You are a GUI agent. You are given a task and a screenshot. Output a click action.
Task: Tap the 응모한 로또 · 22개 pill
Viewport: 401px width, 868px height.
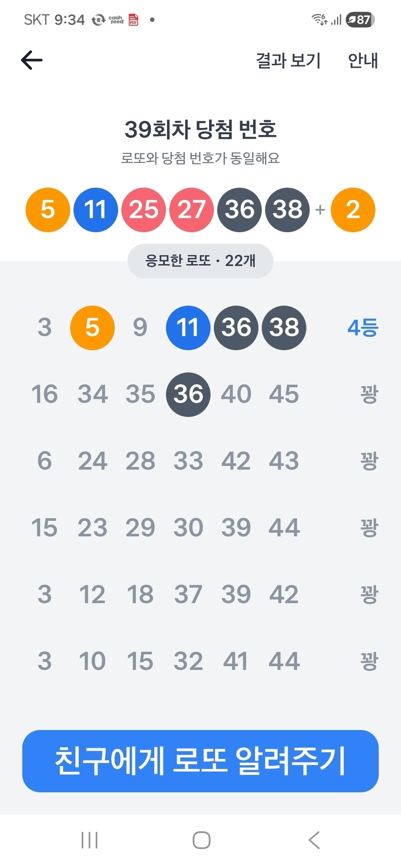200,261
